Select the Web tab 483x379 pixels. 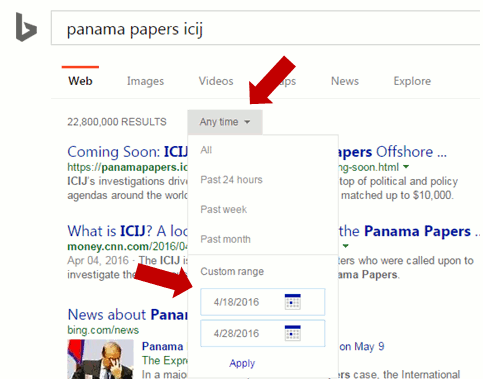(80, 81)
